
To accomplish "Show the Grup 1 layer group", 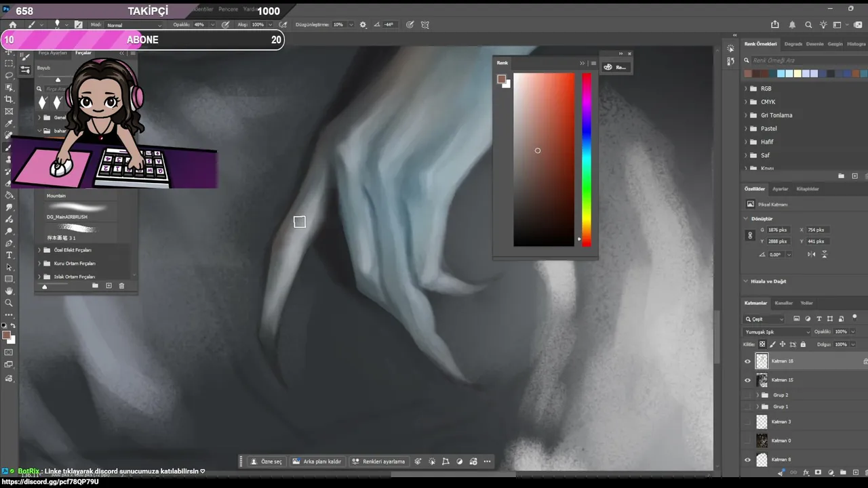I will (x=748, y=407).
